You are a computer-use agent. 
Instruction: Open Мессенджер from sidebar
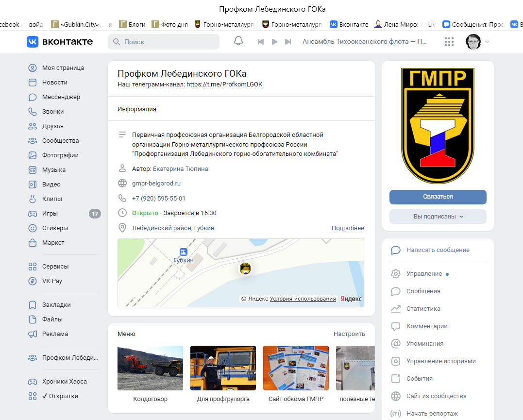pos(61,97)
